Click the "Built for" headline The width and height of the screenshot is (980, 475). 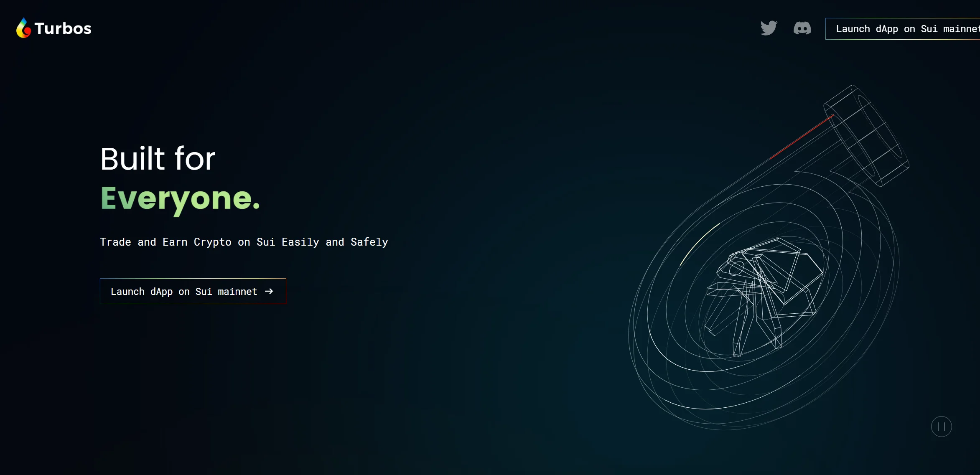coord(158,159)
